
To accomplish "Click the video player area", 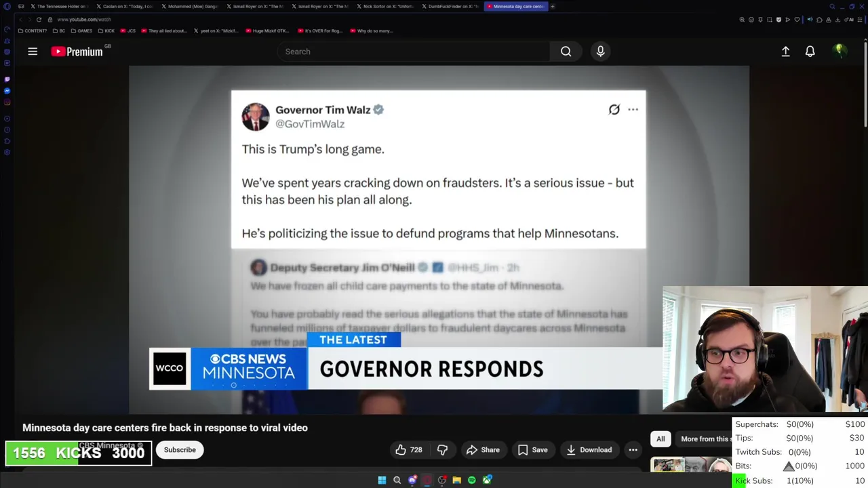I will click(x=439, y=239).
